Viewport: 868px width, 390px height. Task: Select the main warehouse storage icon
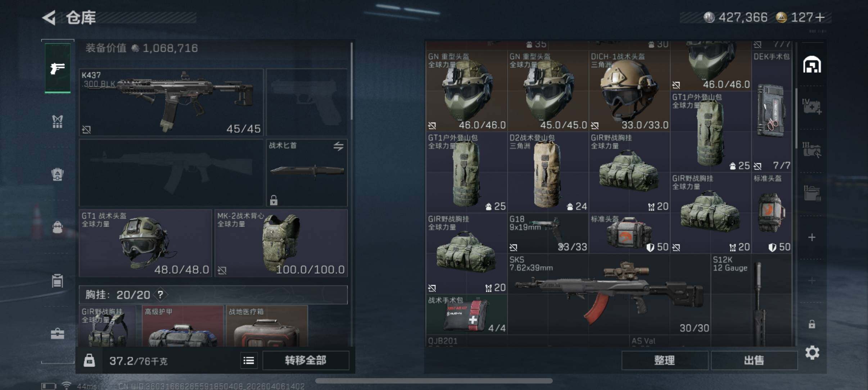[812, 65]
